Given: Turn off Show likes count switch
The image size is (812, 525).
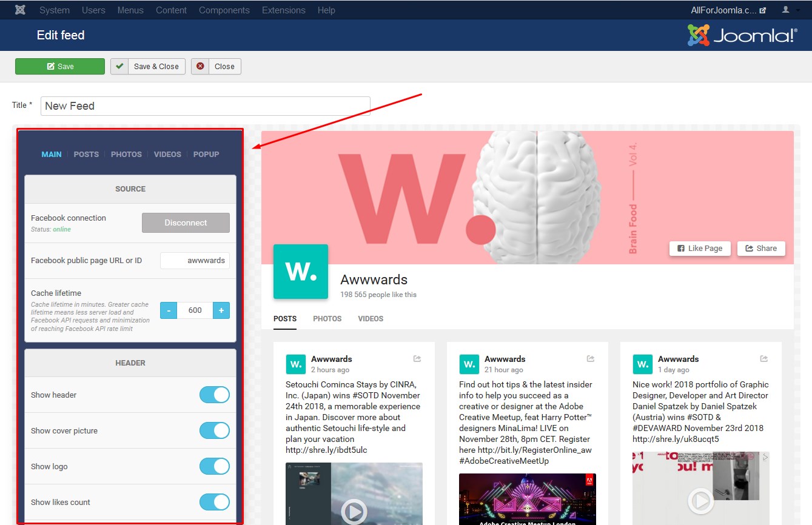Looking at the screenshot, I should click(x=215, y=502).
